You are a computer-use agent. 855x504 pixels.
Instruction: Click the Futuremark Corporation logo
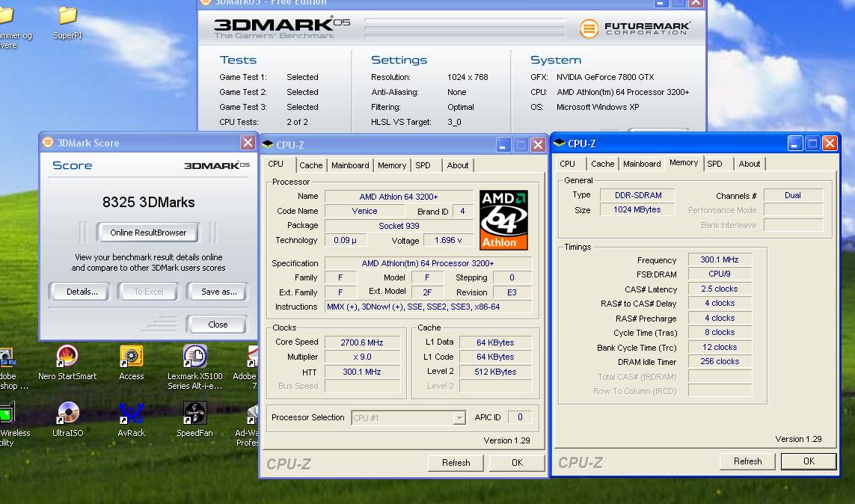click(x=635, y=28)
